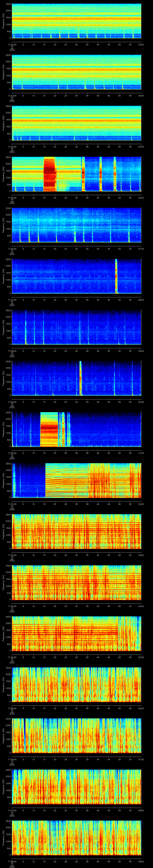Click the 17:23:00 start time label
This screenshot has height=868, width=153.
coord(12,96)
